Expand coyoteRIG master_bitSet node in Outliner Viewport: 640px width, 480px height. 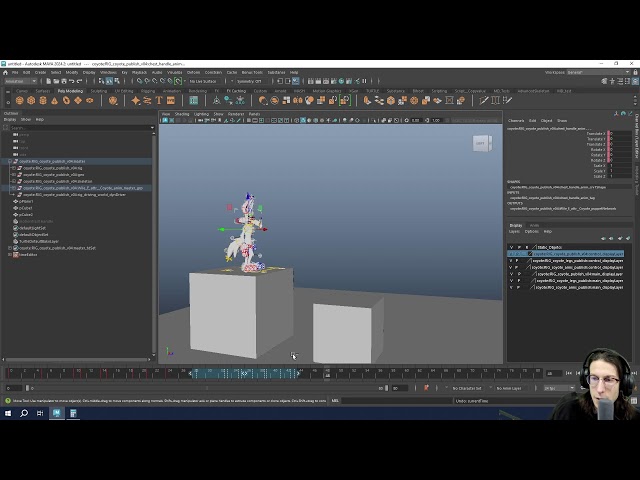tap(10, 248)
